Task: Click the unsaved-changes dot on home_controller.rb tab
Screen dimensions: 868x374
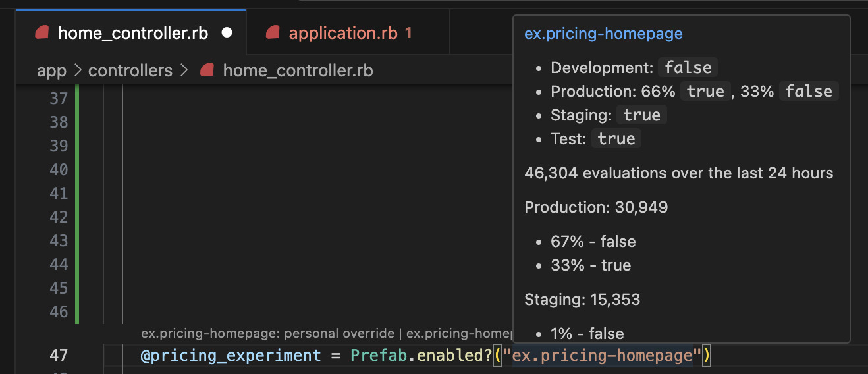Action: [227, 33]
